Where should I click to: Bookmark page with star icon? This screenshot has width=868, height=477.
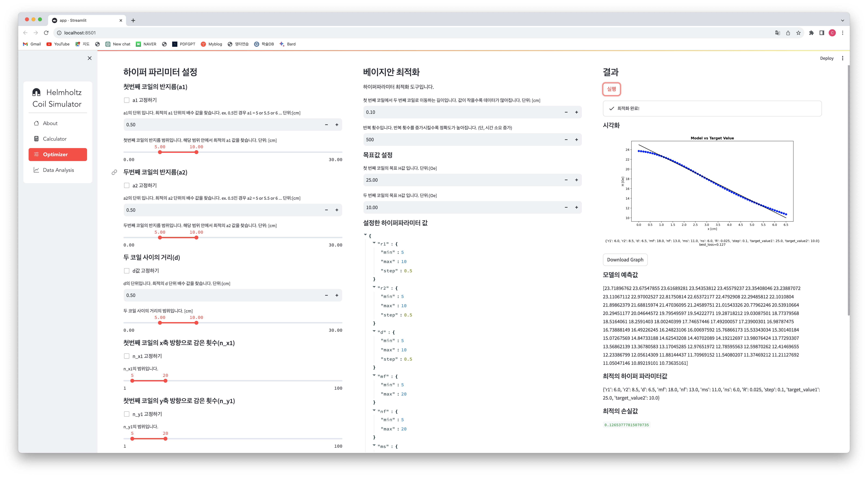click(x=798, y=33)
